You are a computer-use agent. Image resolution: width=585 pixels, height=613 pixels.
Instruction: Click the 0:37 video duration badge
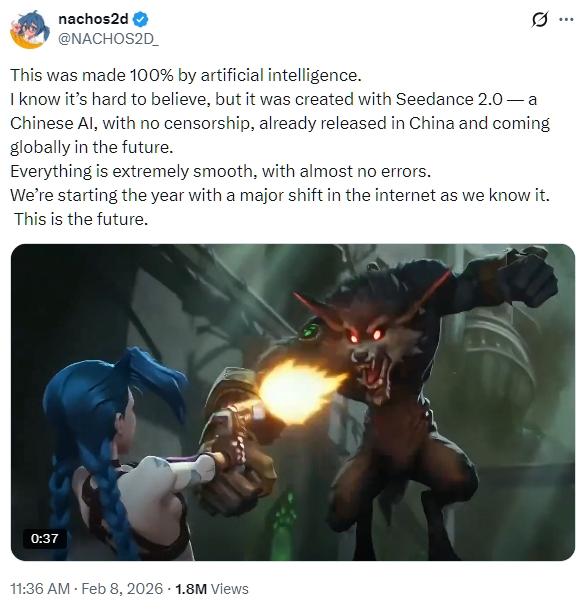pos(45,538)
